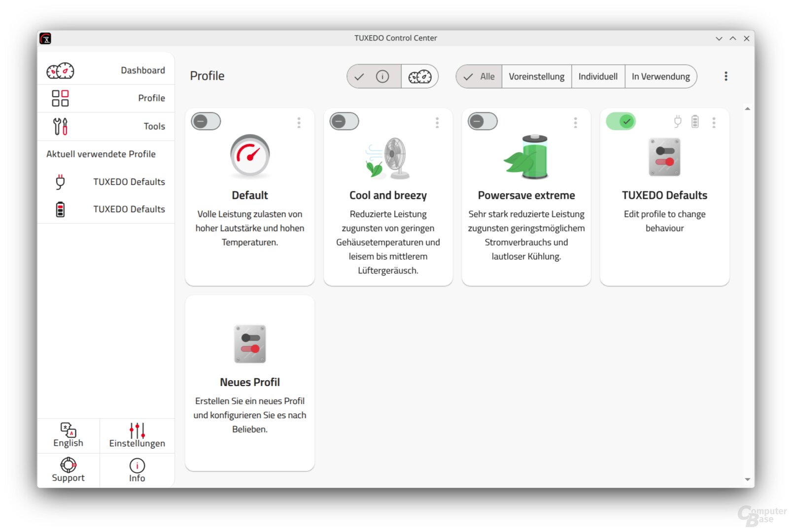Viewport: 792px width, 532px height.
Task: Click the red speedometer icon on Default card
Action: pos(250,156)
